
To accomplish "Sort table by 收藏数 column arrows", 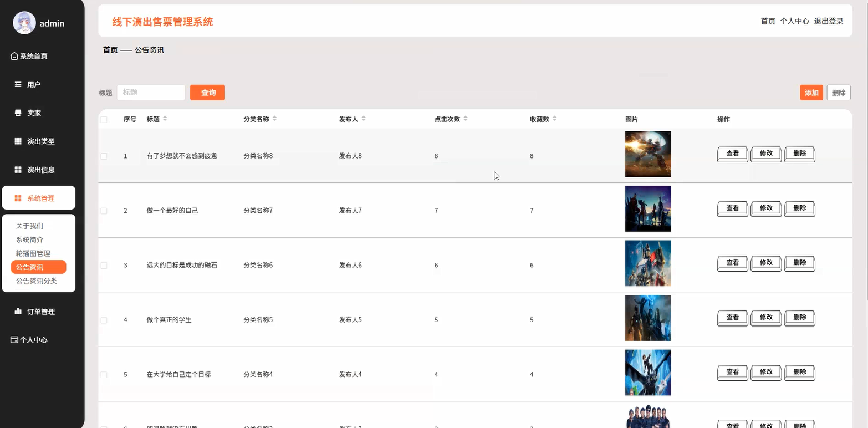I will pyautogui.click(x=554, y=119).
